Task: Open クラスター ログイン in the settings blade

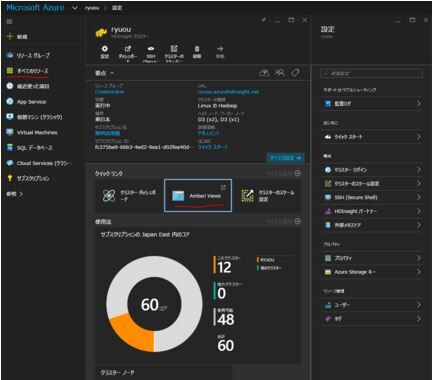Action: pyautogui.click(x=372, y=170)
